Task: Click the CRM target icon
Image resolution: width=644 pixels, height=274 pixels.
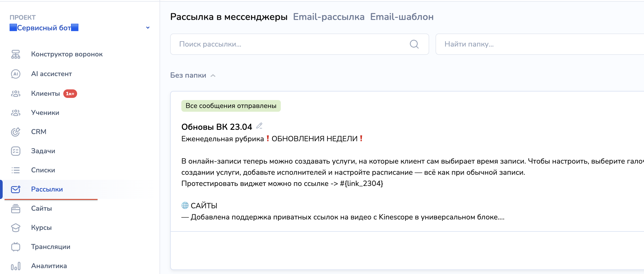Action: click(x=16, y=132)
